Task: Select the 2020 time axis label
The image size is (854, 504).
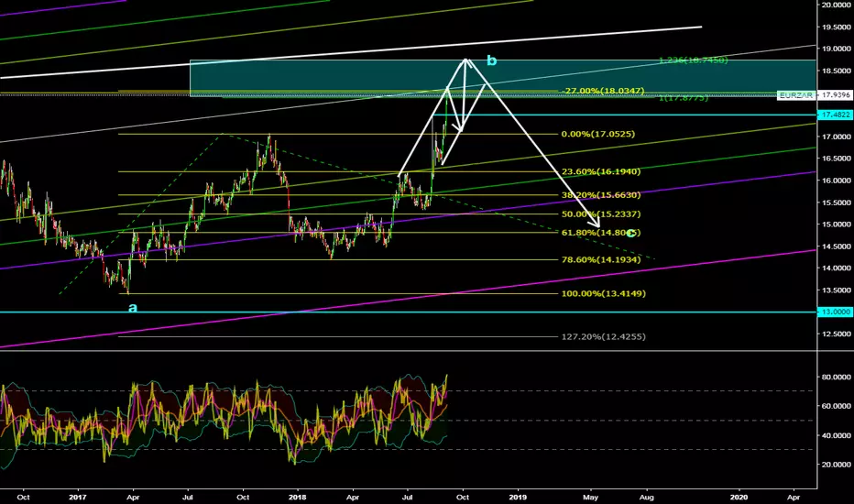Action: point(739,498)
